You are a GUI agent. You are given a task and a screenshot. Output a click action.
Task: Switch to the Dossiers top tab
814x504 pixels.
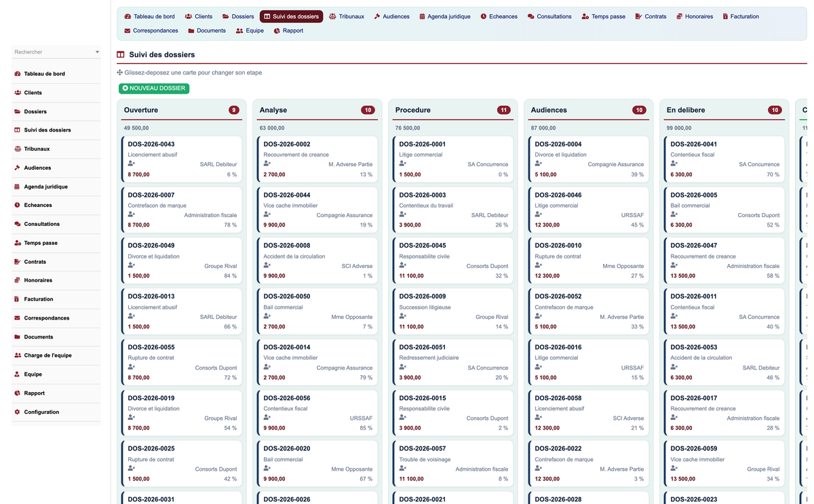(x=238, y=16)
